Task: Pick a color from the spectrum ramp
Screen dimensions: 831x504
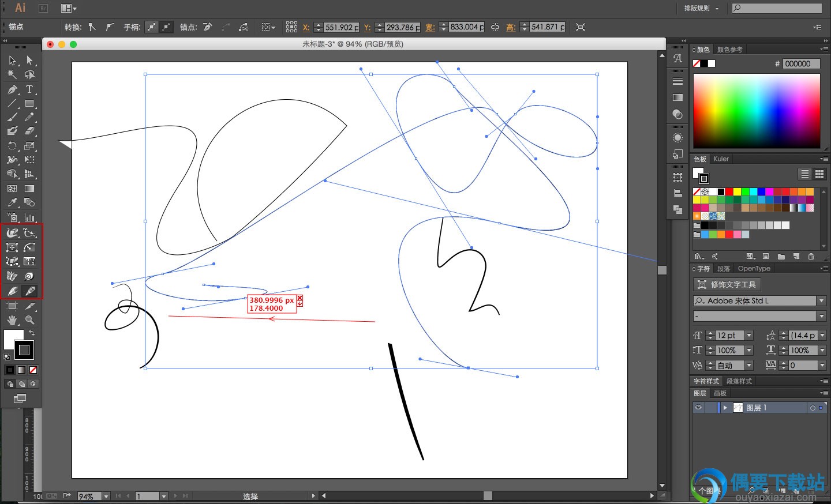Action: point(756,111)
